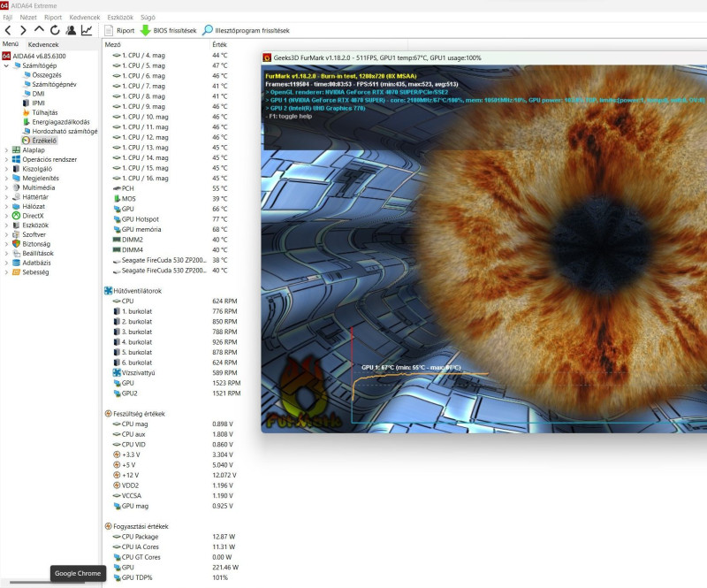
Task: Click BIOS frissítések button
Action: point(169,30)
